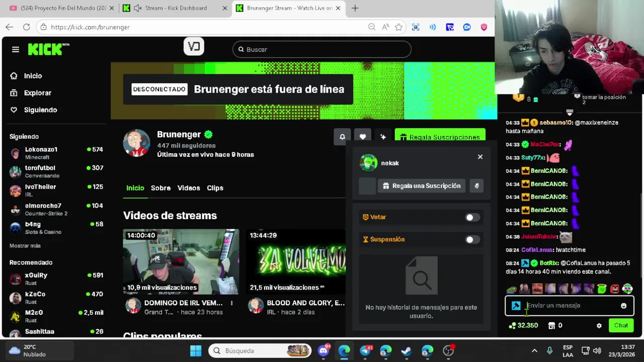Click the browser back arrow
Viewport: 644px width, 362px height.
(10, 27)
